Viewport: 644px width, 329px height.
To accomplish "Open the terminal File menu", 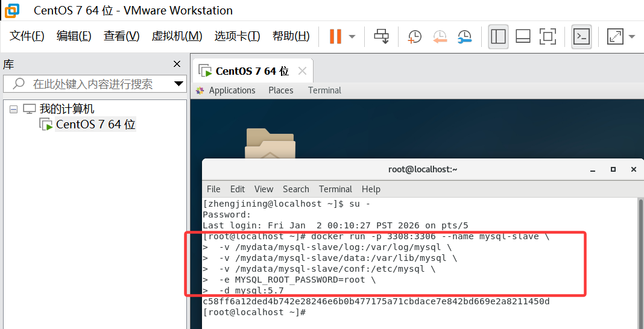I will (213, 189).
